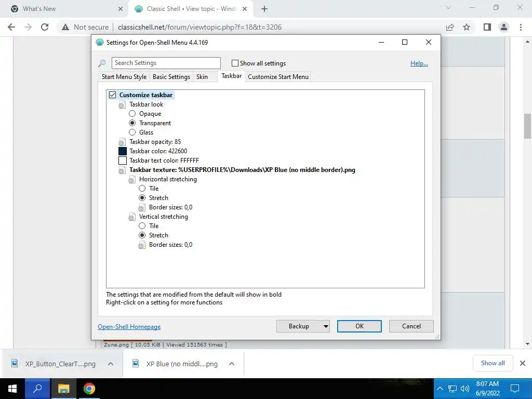Click OK to apply settings
Screen dimensions: 532x399
[x=360, y=326]
